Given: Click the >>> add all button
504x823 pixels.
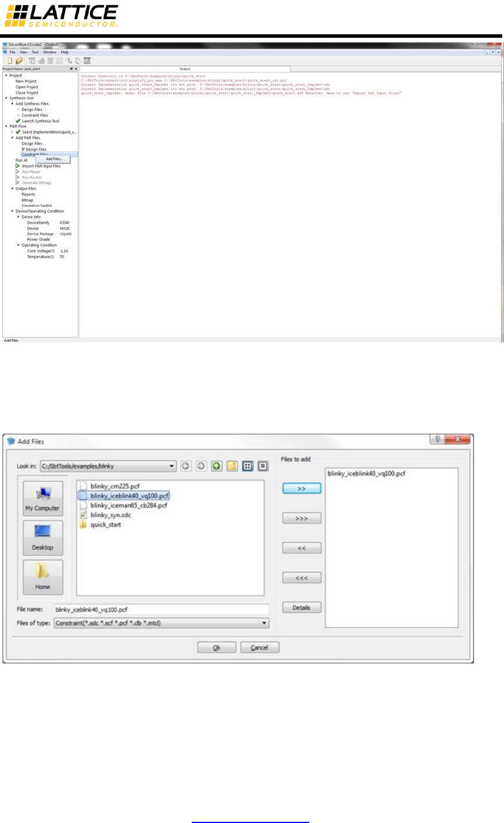Looking at the screenshot, I should [302, 518].
